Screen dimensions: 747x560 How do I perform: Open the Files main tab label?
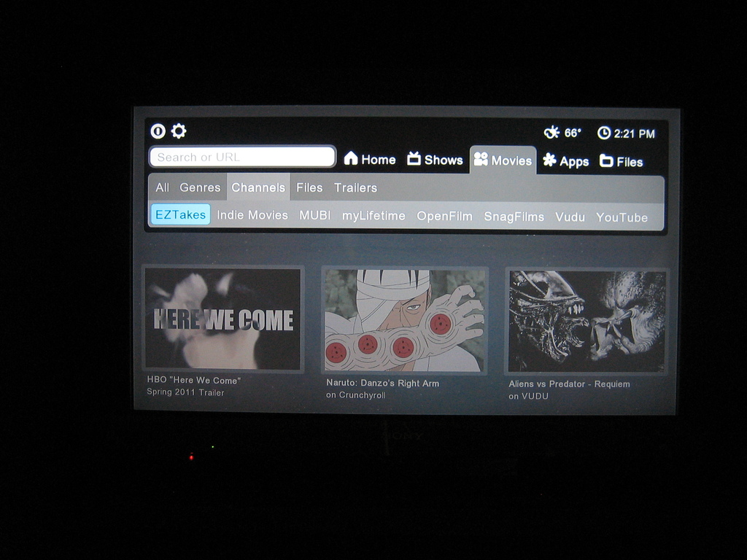click(x=630, y=162)
